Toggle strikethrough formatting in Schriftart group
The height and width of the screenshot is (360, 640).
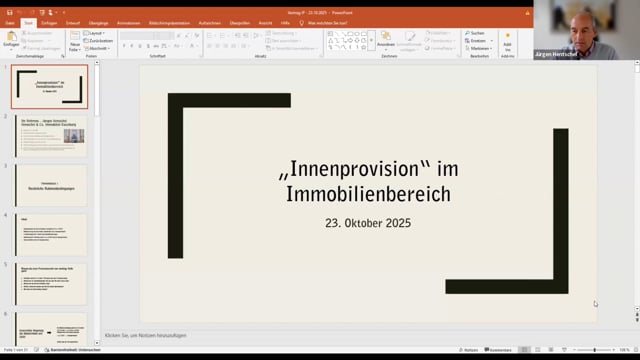(156, 46)
